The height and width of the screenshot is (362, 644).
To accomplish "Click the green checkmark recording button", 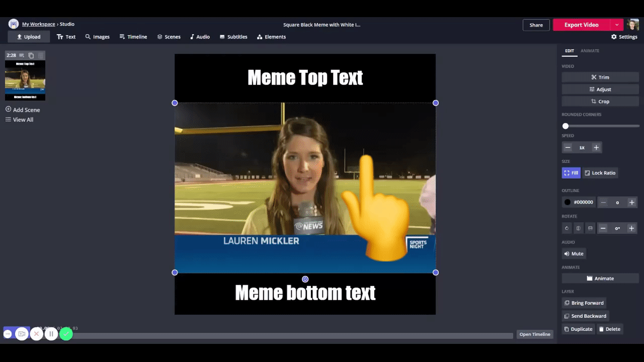I will [66, 334].
